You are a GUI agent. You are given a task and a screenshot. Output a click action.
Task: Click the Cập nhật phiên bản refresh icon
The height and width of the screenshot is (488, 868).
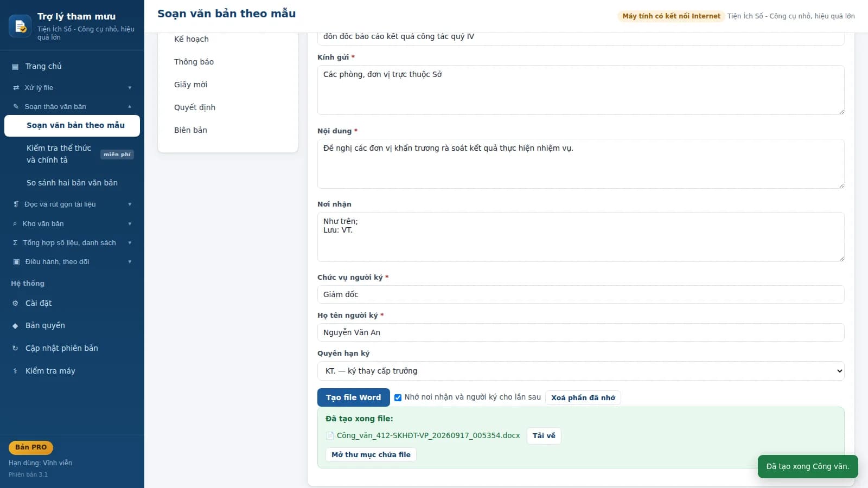pos(15,349)
